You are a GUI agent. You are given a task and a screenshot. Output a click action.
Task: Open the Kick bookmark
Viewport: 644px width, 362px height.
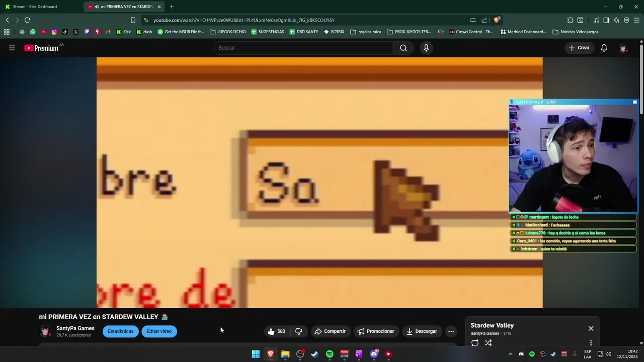[123, 32]
